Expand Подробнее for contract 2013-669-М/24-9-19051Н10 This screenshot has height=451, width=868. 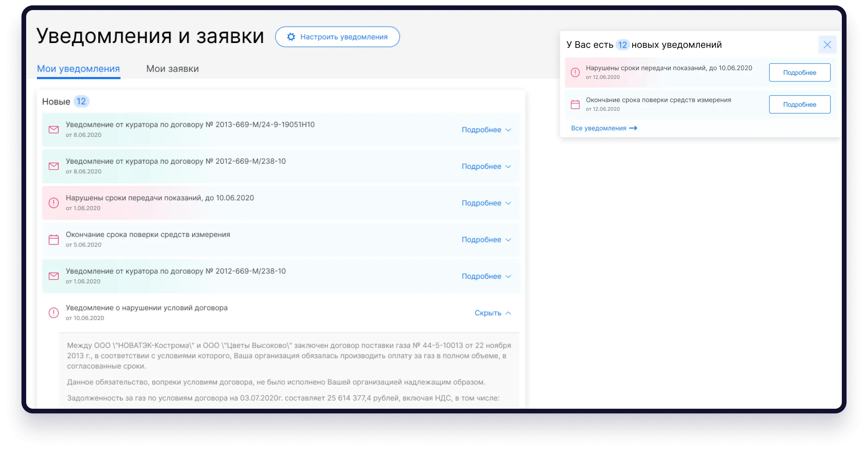click(x=486, y=130)
